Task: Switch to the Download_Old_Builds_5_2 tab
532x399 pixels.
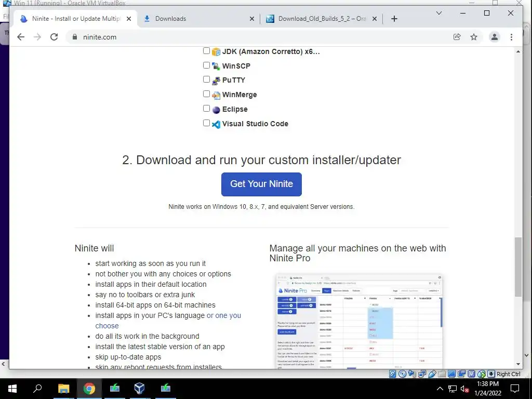Action: click(322, 19)
